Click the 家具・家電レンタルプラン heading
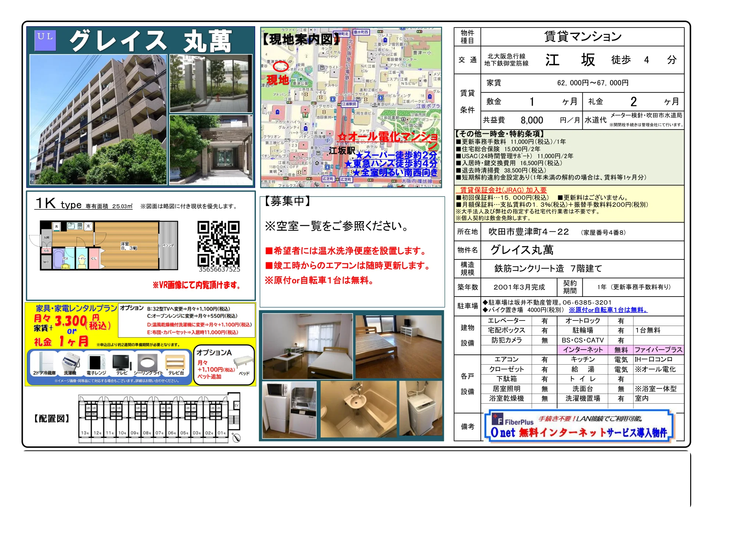 (76, 308)
